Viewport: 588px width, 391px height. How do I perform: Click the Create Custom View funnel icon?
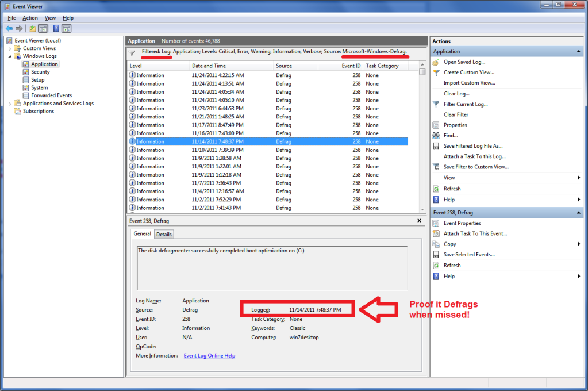point(436,72)
